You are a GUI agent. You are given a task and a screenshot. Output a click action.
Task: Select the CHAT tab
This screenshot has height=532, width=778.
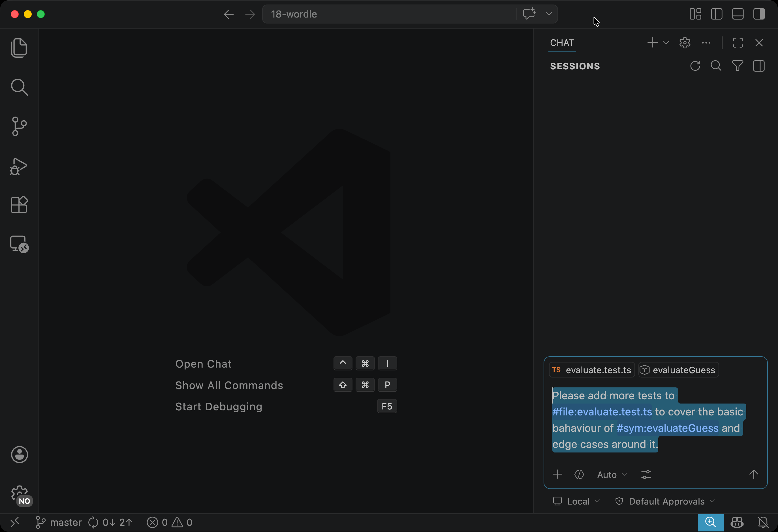[562, 43]
